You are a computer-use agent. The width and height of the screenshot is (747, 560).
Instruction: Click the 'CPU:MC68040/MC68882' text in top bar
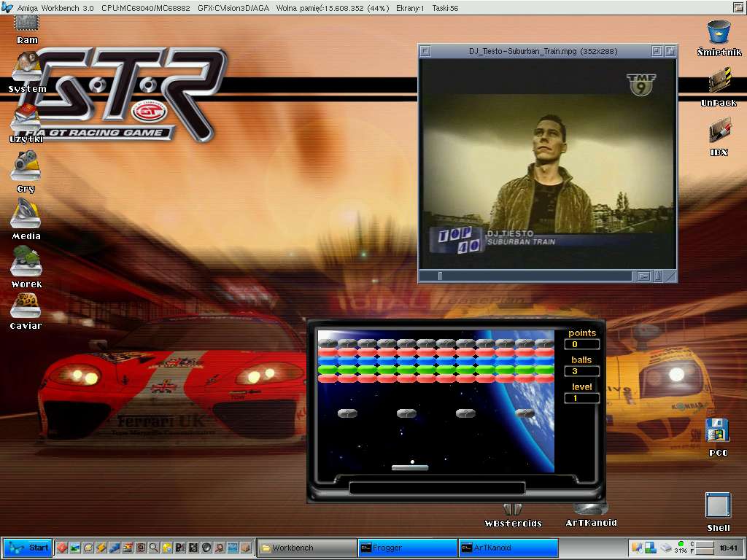pyautogui.click(x=145, y=8)
